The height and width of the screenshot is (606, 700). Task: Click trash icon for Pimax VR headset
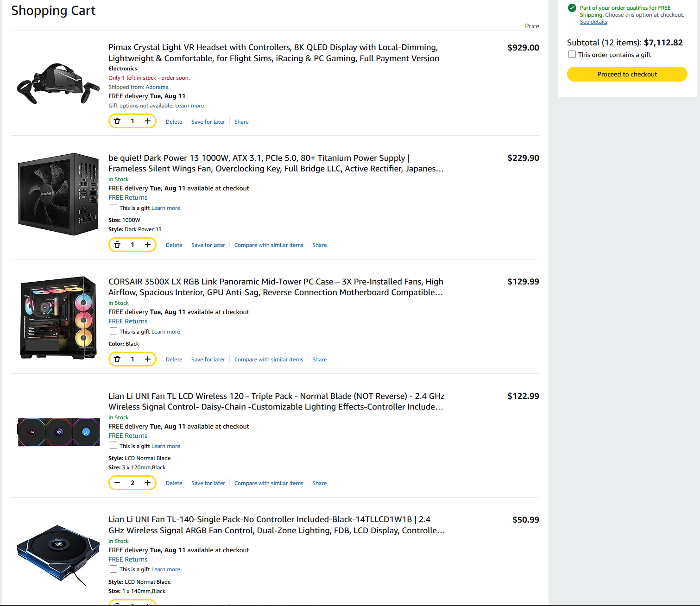117,121
